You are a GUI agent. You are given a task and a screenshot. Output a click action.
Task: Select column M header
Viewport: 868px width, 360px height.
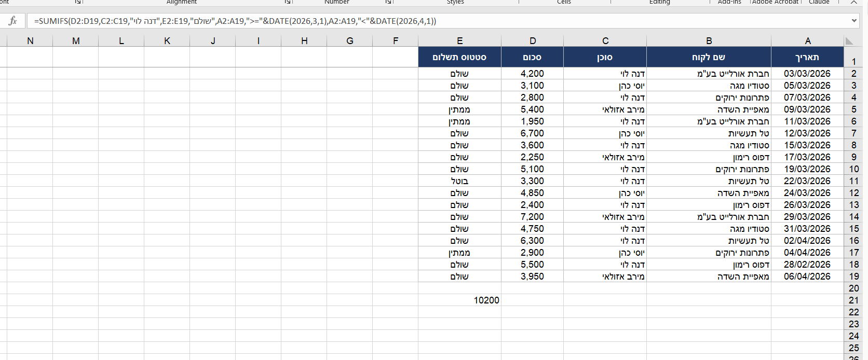click(76, 41)
